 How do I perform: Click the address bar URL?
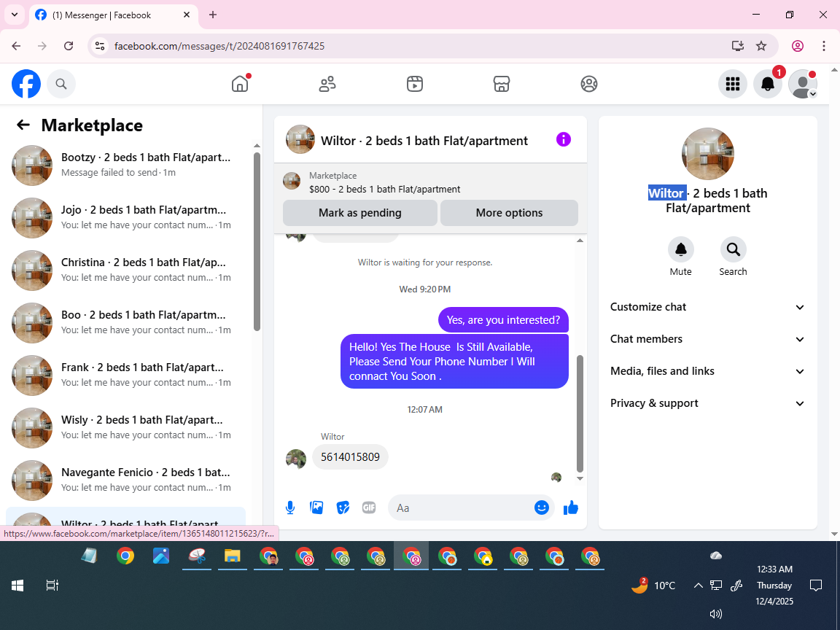[219, 46]
